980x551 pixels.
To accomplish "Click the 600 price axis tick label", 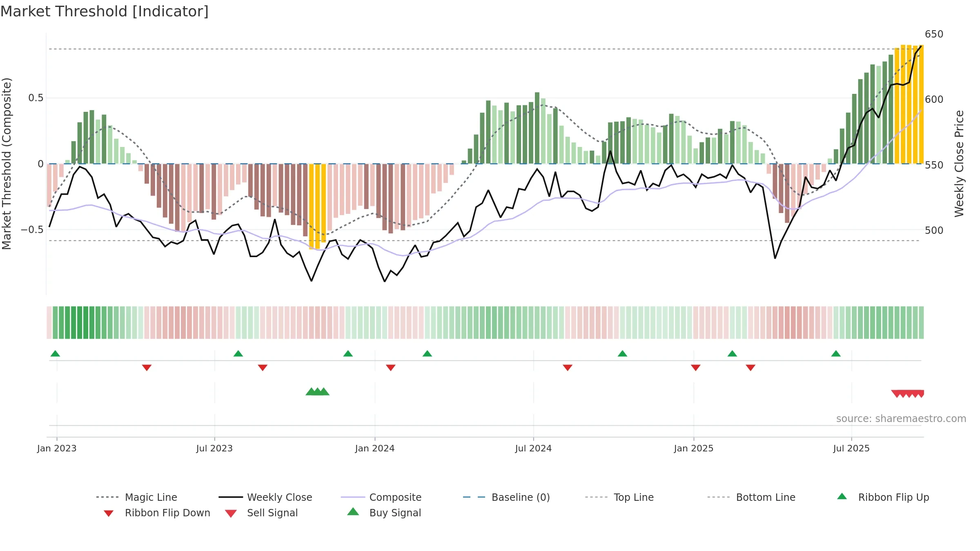I will [x=934, y=100].
